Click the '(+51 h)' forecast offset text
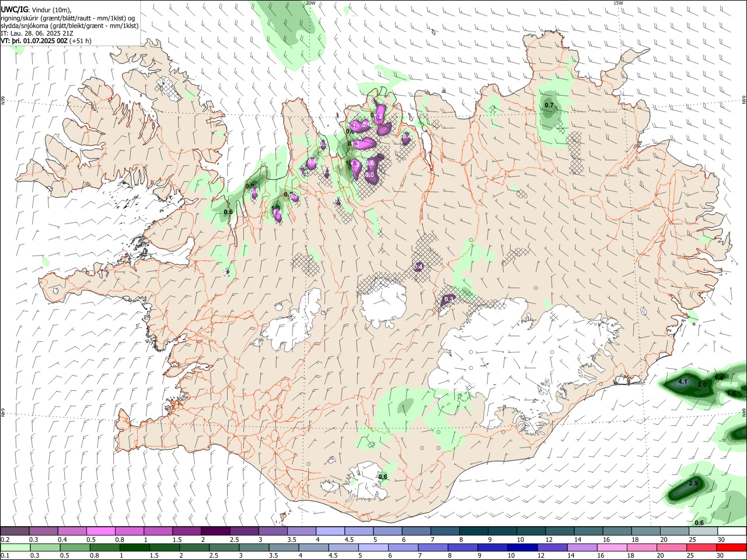This screenshot has height=560, width=747. pyautogui.click(x=80, y=41)
